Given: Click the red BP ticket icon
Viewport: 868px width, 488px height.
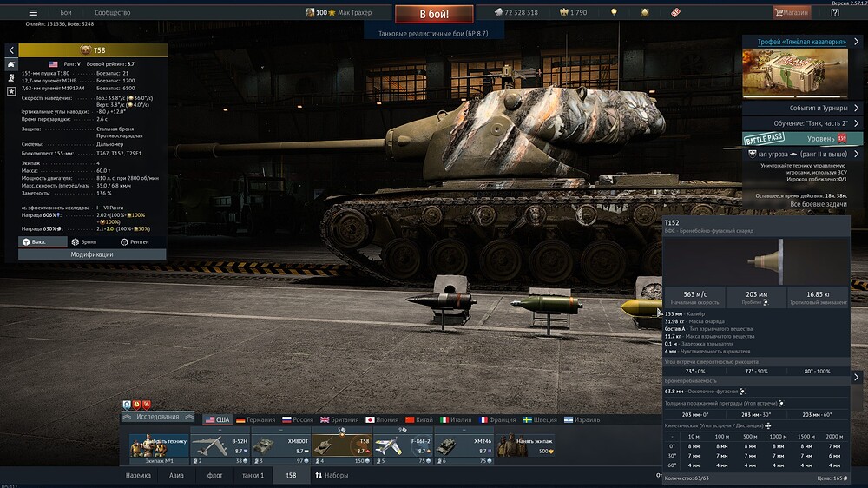Looking at the screenshot, I should click(675, 12).
